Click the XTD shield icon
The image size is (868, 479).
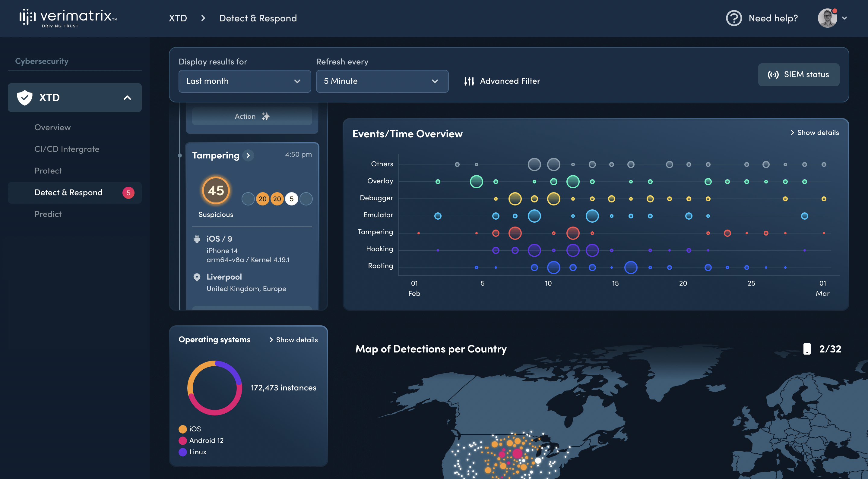25,98
